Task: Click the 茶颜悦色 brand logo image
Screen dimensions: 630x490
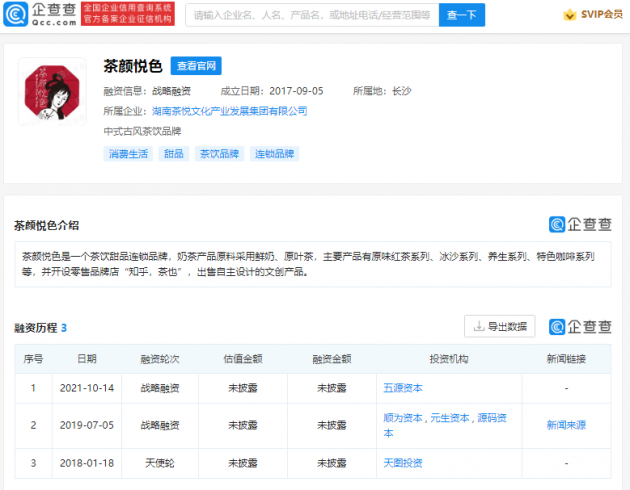Action: pos(52,92)
